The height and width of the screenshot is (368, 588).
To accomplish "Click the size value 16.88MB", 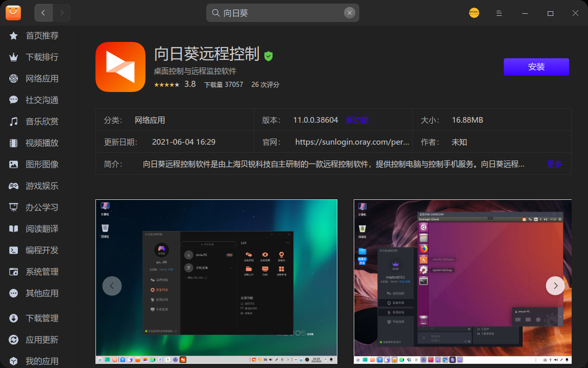I will [x=467, y=120].
